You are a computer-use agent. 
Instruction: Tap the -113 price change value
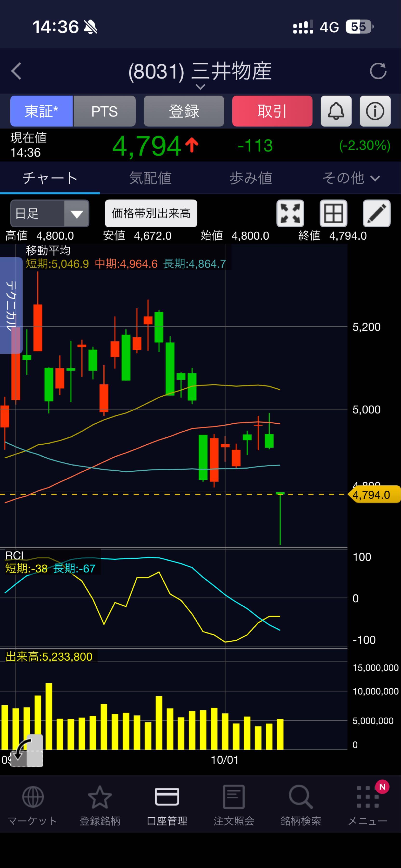point(255,146)
